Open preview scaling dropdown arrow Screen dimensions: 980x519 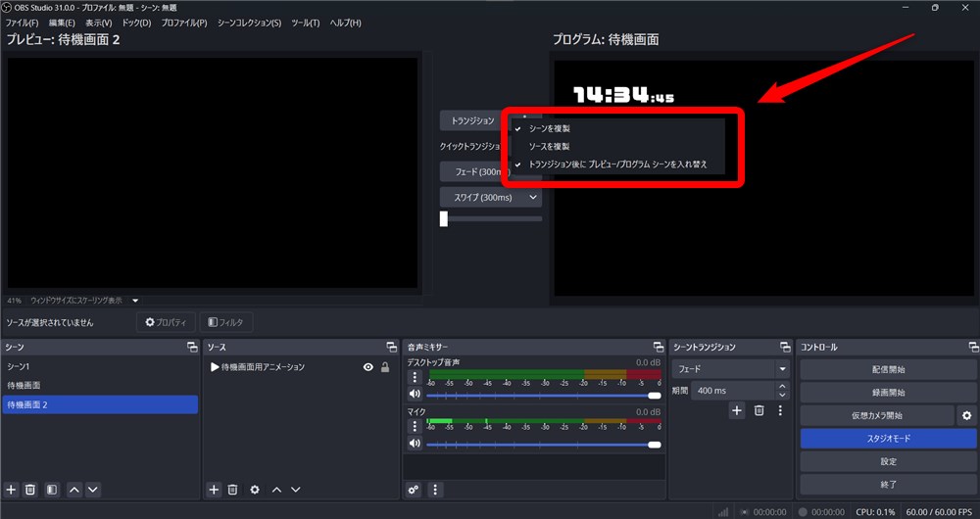(x=135, y=301)
